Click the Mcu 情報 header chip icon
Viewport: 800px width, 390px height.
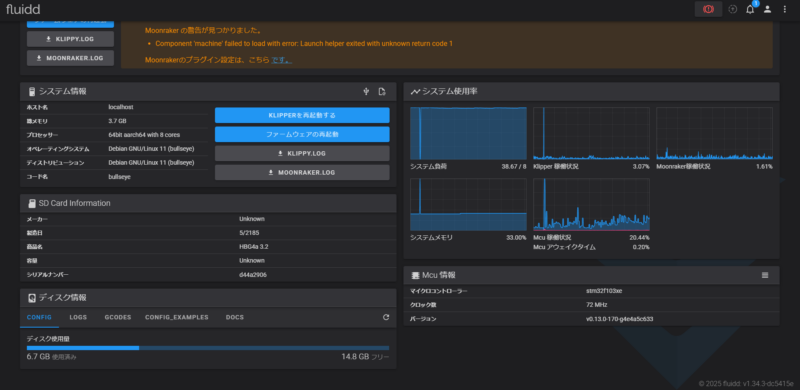(415, 275)
